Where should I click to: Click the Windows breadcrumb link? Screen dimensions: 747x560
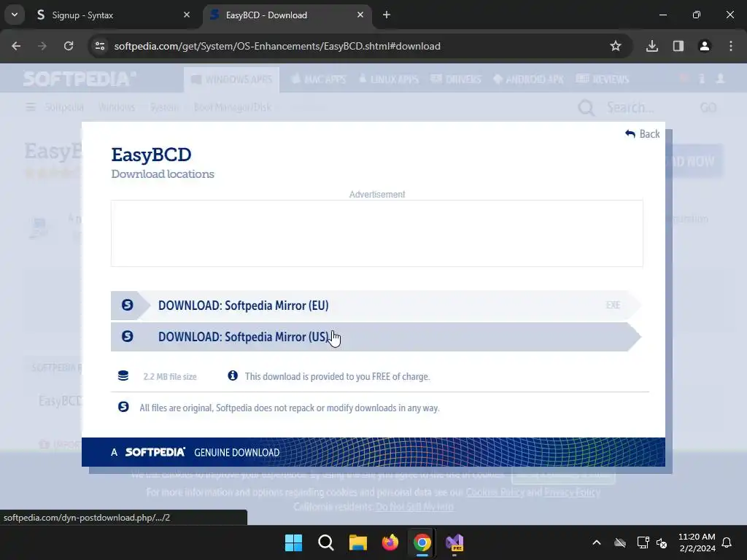click(x=117, y=107)
